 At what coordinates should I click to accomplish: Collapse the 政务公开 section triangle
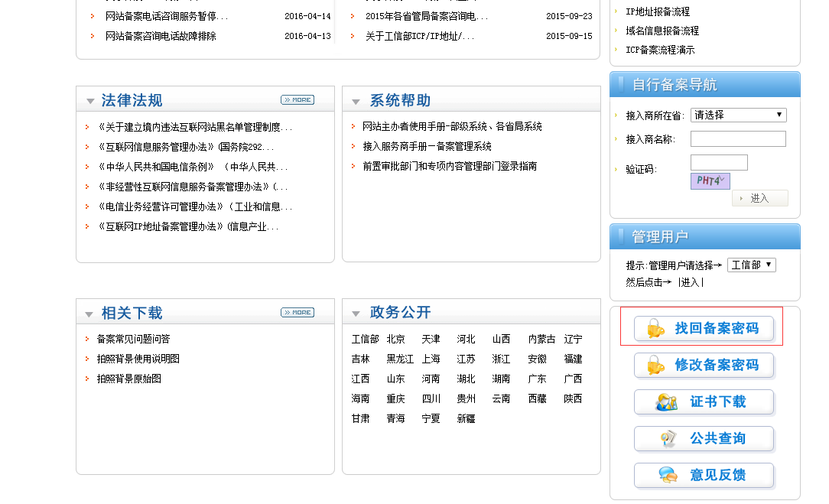(x=356, y=314)
